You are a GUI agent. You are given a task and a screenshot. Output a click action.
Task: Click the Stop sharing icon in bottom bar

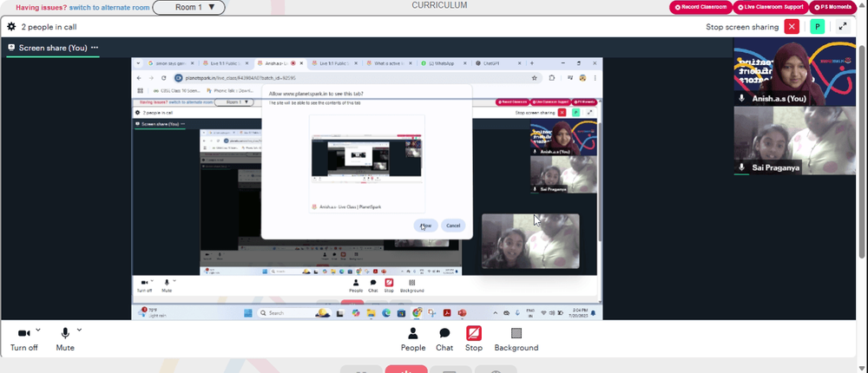[473, 339]
